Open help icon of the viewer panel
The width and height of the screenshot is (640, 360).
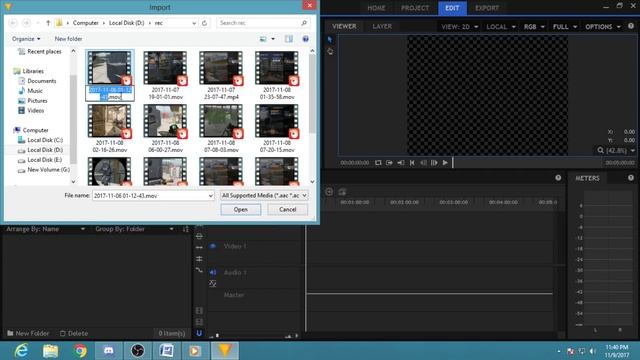pyautogui.click(x=631, y=26)
